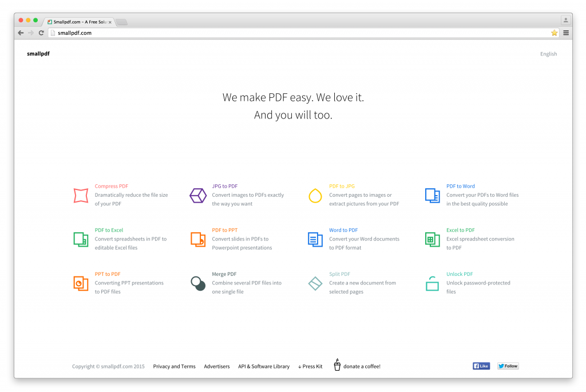Image resolution: width=586 pixels, height=392 pixels.
Task: Click the JPG to PDF cube icon
Action: click(198, 196)
